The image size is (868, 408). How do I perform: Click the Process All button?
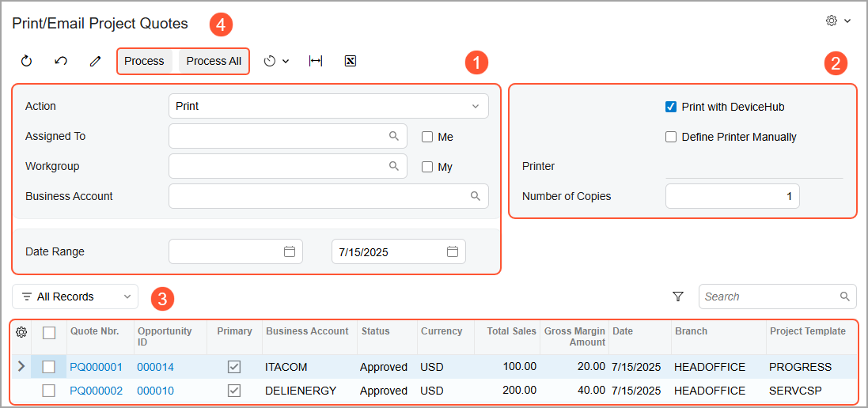(x=214, y=61)
